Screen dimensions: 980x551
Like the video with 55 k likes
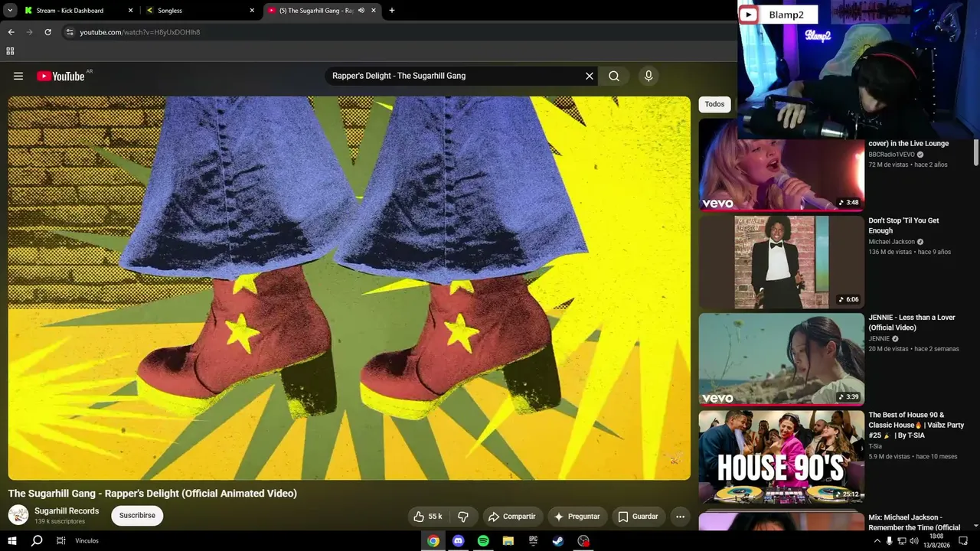[428, 517]
